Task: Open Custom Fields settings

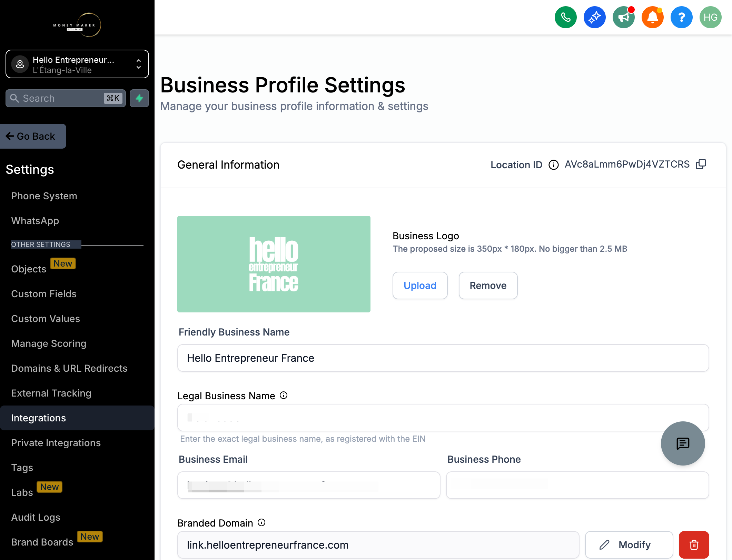Action: click(x=44, y=294)
